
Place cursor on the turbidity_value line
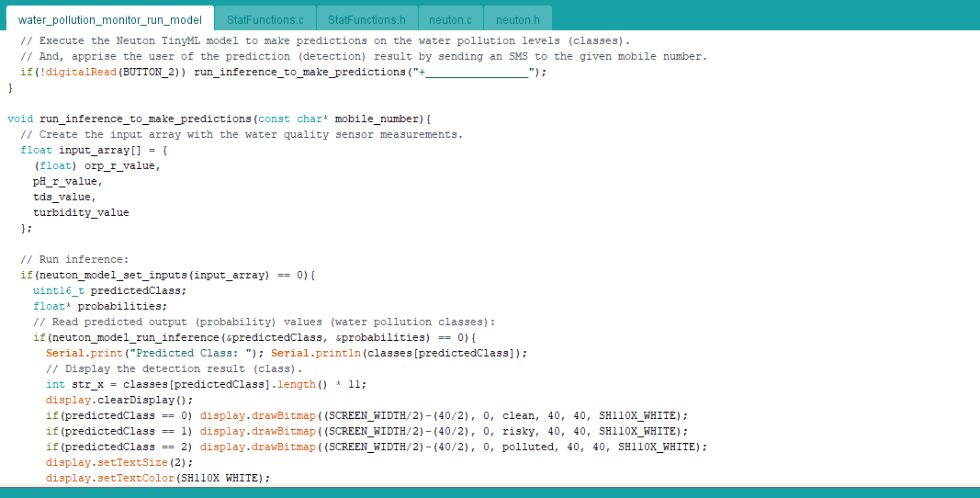tap(81, 212)
